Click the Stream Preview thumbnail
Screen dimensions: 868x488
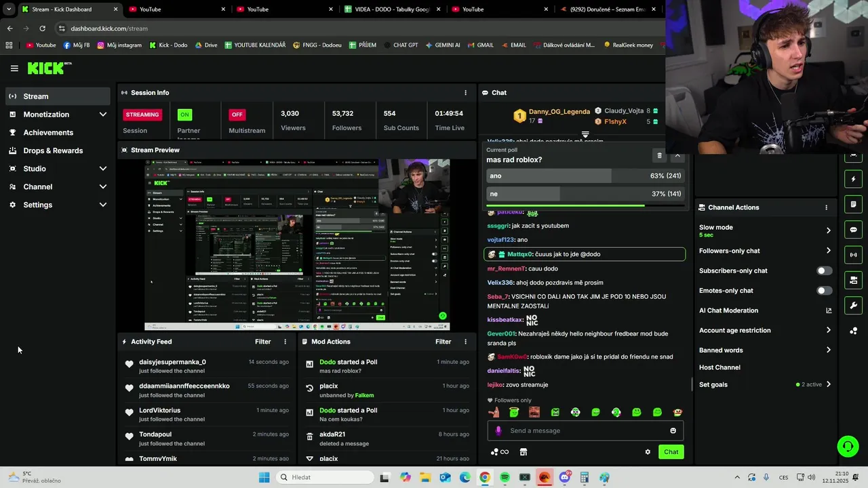(297, 245)
